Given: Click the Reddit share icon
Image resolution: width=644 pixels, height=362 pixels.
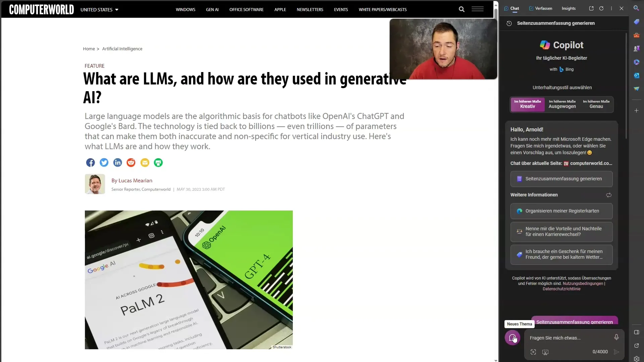Looking at the screenshot, I should pos(131,162).
